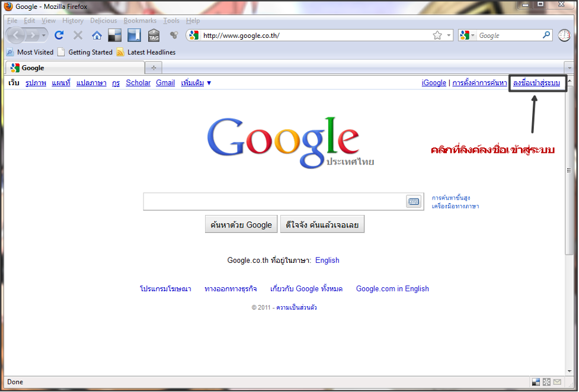The image size is (579, 392).
Task: Open the การตั้งค่าการค้นหา search settings link
Action: [x=479, y=83]
